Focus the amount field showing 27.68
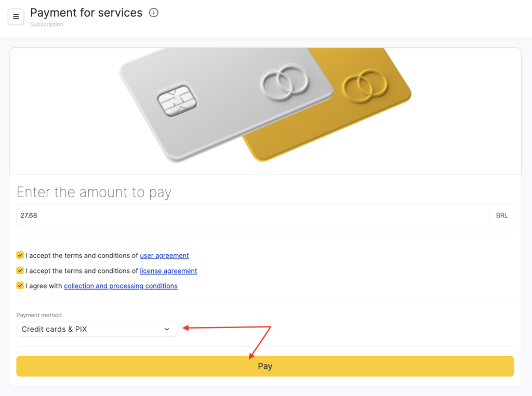 pos(252,215)
